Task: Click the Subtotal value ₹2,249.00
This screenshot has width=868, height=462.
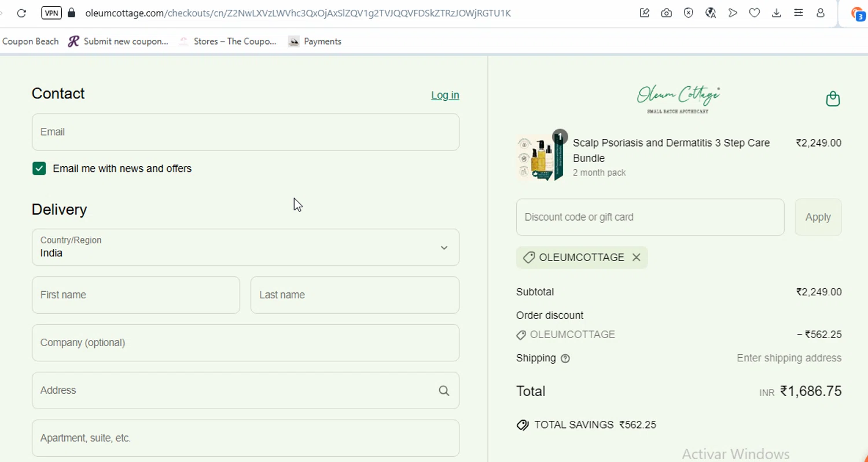Action: click(x=819, y=292)
